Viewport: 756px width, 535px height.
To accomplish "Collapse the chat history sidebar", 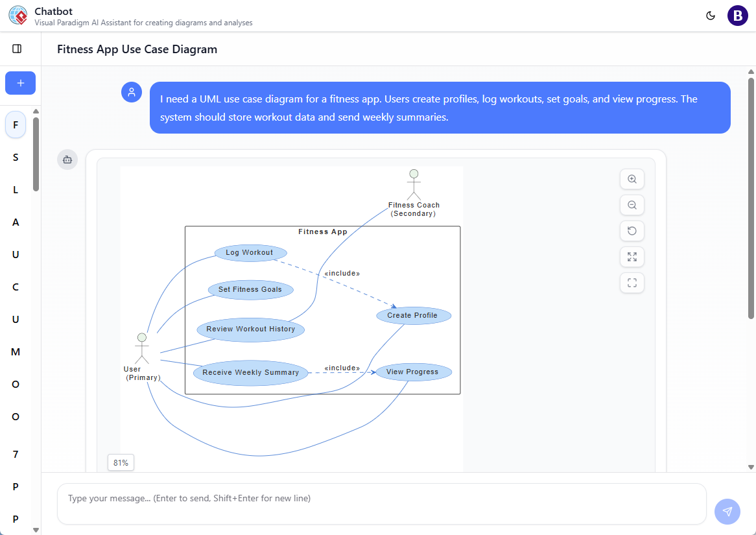I will click(x=16, y=48).
